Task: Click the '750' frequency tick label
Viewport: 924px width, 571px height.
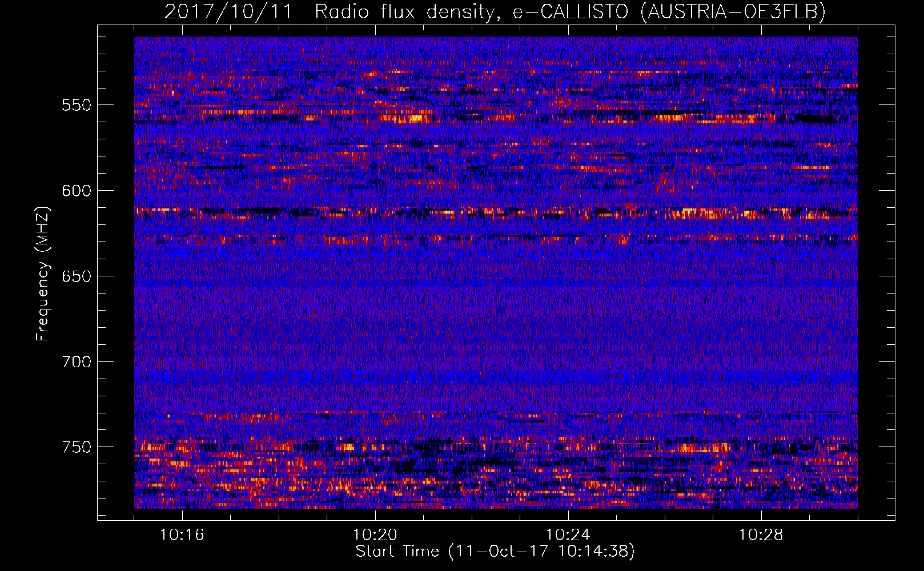Action: coord(77,447)
